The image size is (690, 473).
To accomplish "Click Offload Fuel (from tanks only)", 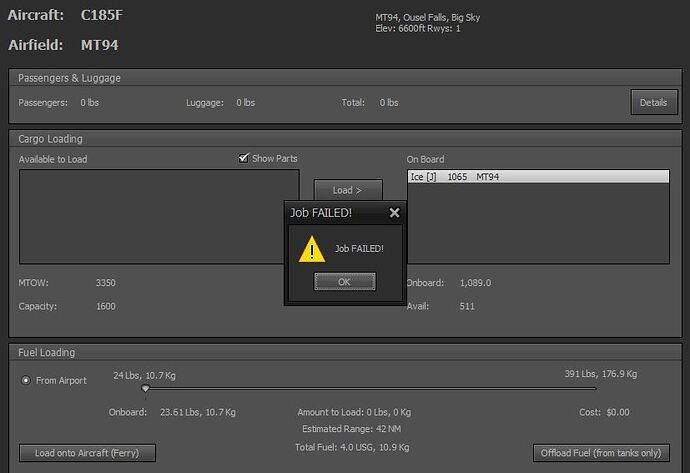I will click(x=598, y=453).
